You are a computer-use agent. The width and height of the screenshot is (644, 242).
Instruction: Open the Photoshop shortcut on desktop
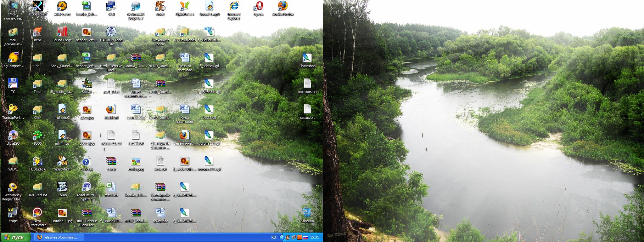click(x=307, y=58)
